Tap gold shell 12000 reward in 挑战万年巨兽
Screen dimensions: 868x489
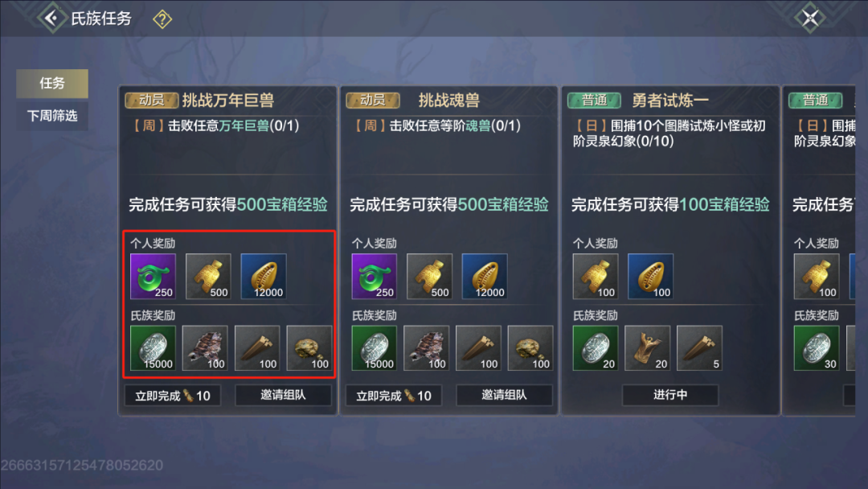264,277
